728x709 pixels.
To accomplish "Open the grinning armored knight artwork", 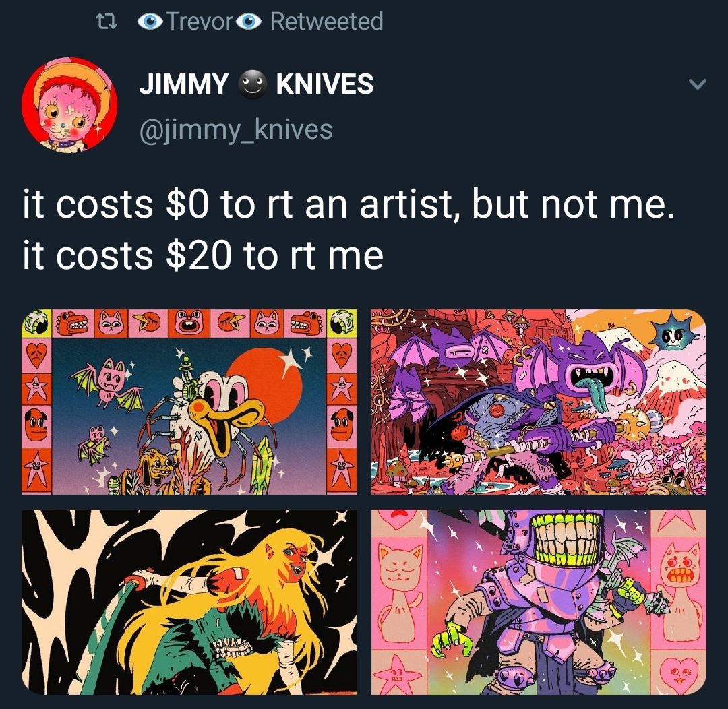I will pos(539,603).
